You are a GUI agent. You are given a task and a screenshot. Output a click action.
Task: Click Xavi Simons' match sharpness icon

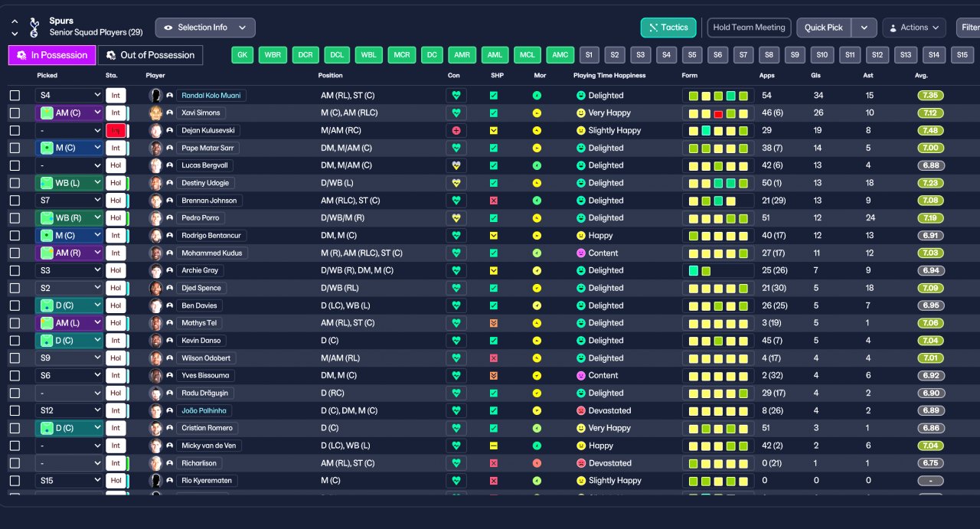point(494,113)
